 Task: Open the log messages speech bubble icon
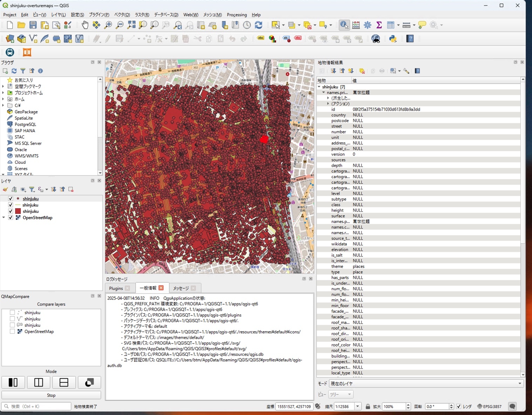point(512,406)
